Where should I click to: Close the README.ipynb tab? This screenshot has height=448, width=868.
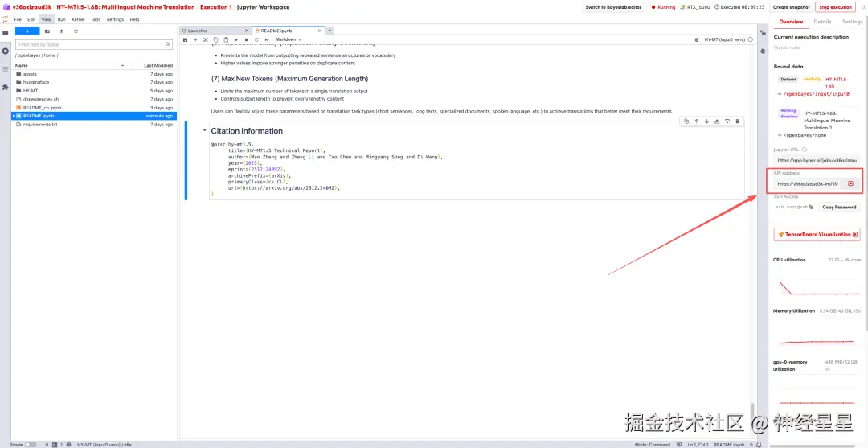coord(318,31)
